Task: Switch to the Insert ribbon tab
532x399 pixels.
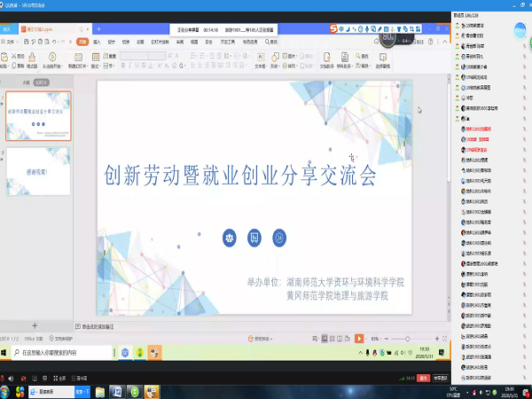Action: click(x=97, y=42)
